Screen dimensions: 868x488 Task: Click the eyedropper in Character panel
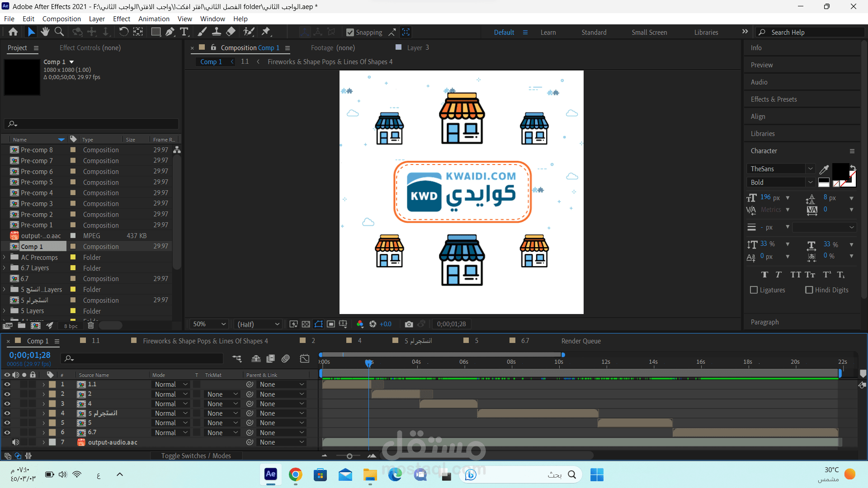pos(824,169)
